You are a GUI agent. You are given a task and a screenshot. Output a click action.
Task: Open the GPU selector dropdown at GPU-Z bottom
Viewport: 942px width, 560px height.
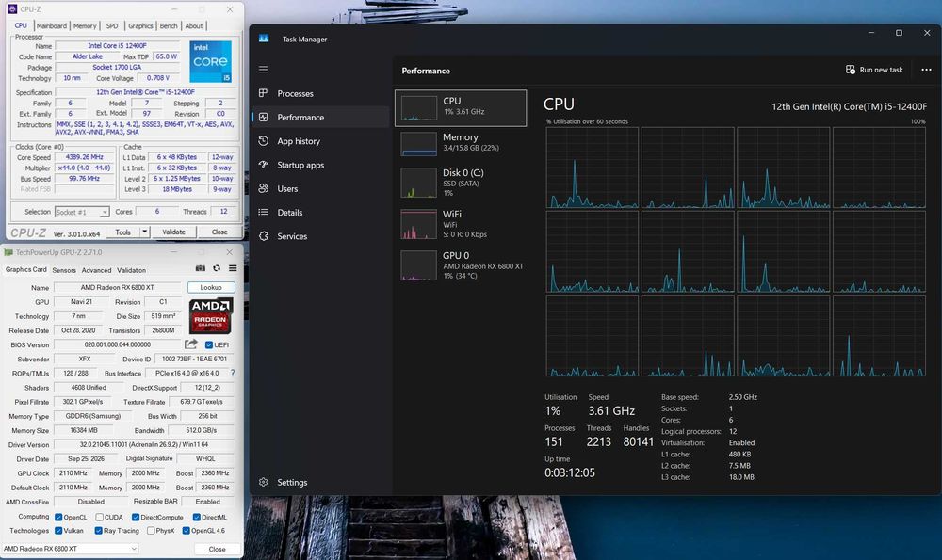point(70,549)
